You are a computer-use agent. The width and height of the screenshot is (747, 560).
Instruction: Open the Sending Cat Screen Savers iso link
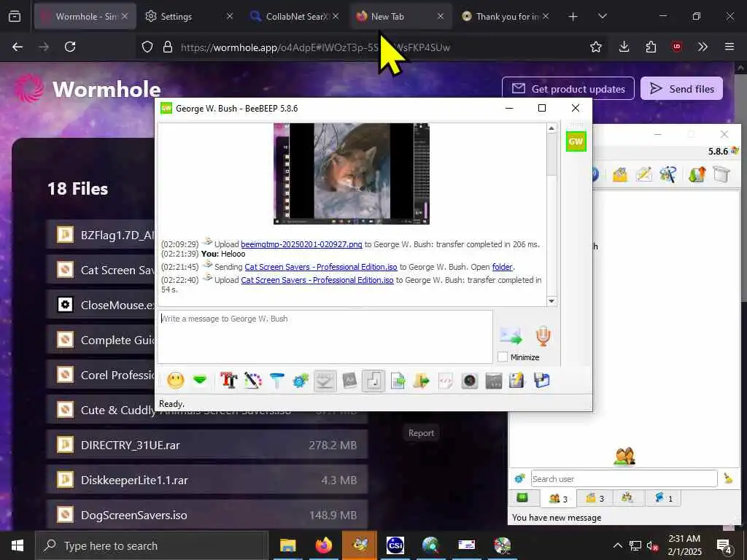coord(321,267)
